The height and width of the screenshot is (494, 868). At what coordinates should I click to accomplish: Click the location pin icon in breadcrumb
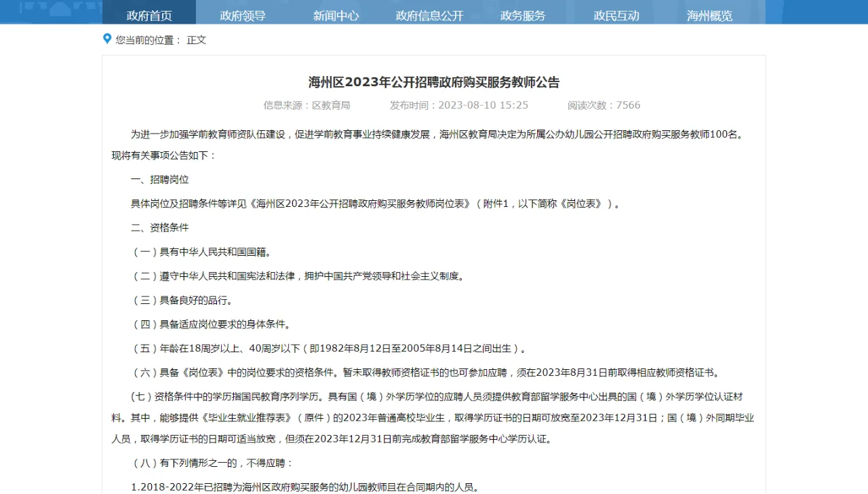click(x=107, y=39)
